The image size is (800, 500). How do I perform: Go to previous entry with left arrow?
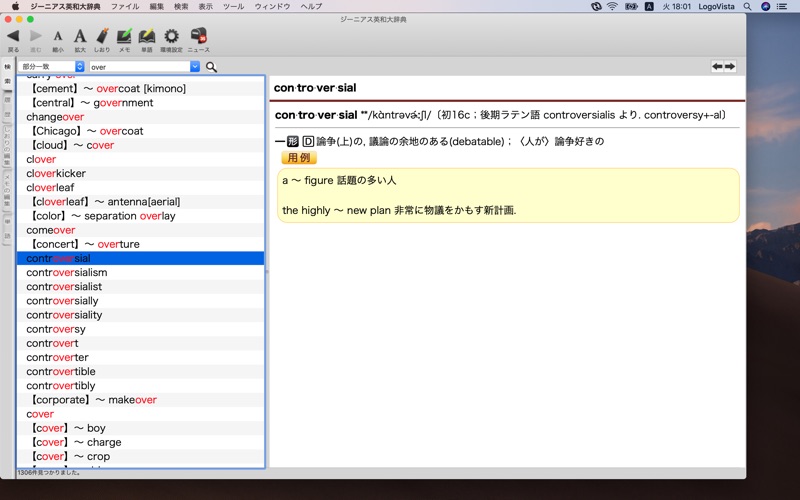(717, 66)
